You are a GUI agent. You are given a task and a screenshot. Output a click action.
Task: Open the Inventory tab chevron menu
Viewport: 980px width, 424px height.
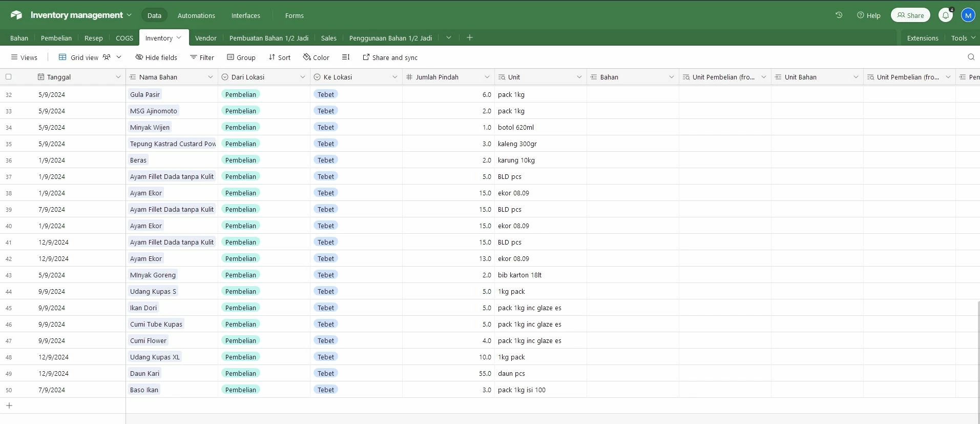(179, 37)
